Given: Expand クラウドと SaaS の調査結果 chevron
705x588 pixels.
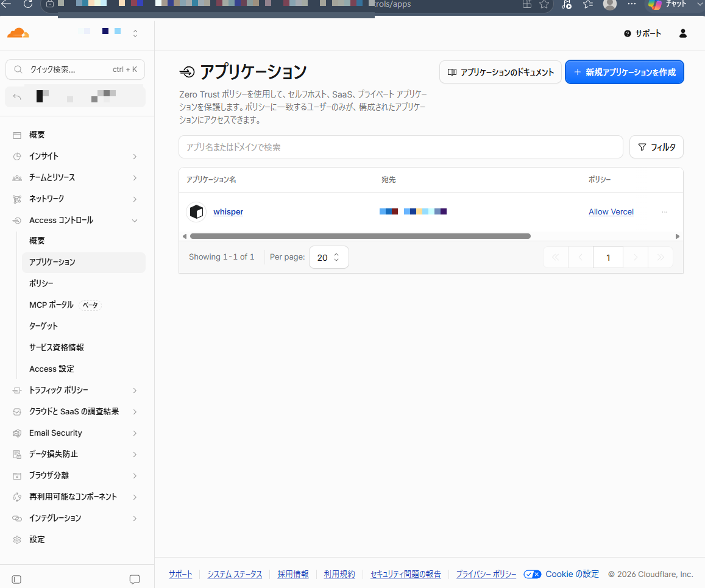Looking at the screenshot, I should tap(135, 412).
